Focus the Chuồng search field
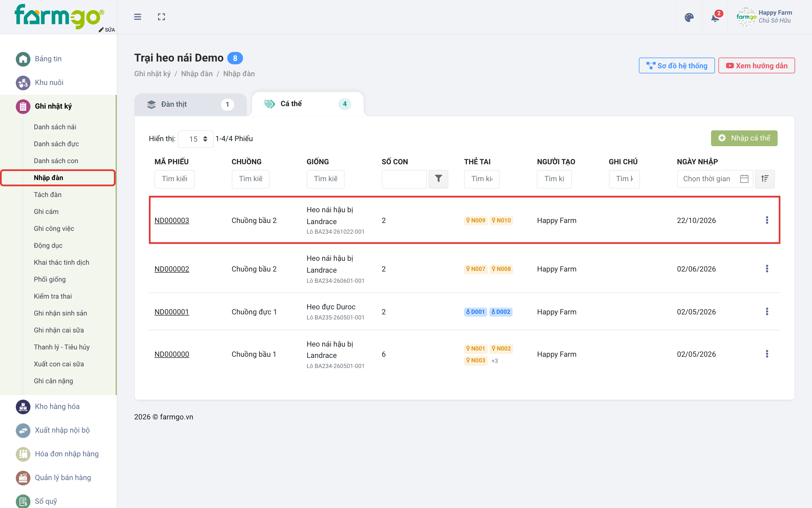The height and width of the screenshot is (508, 812). [250, 179]
